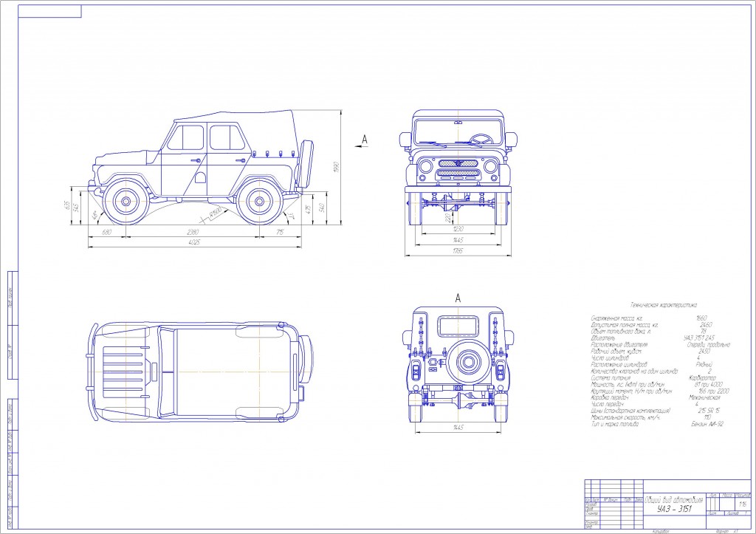Click the gross mass value "2460"
Viewport: 756px width, 534px height.
coord(705,325)
